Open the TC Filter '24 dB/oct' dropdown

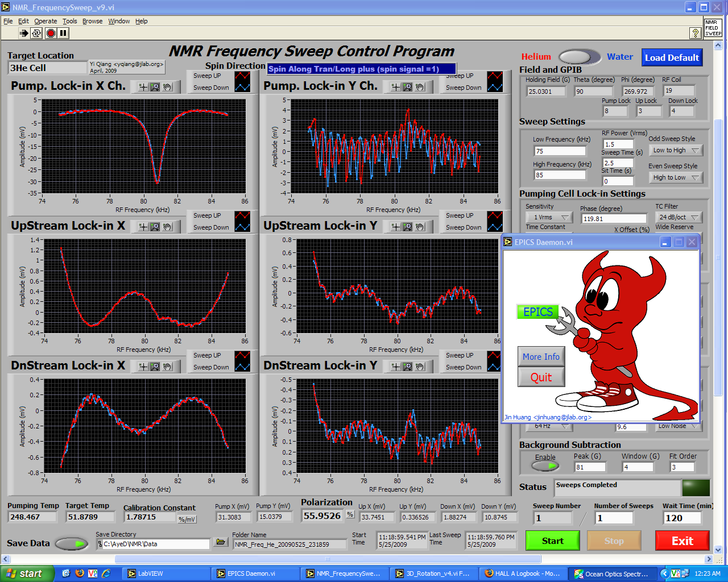(679, 217)
